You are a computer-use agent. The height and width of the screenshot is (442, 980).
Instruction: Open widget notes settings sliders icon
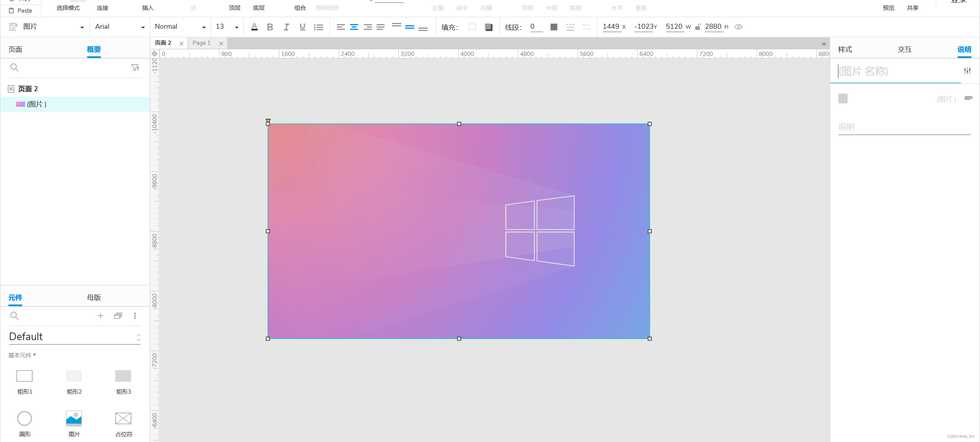(x=967, y=71)
